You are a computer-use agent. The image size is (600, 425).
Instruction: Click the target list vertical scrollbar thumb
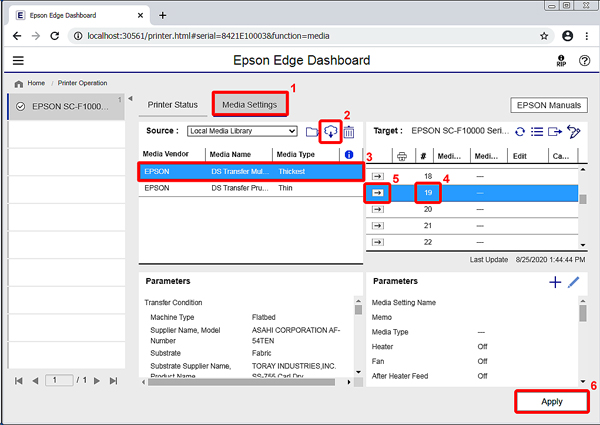583,199
